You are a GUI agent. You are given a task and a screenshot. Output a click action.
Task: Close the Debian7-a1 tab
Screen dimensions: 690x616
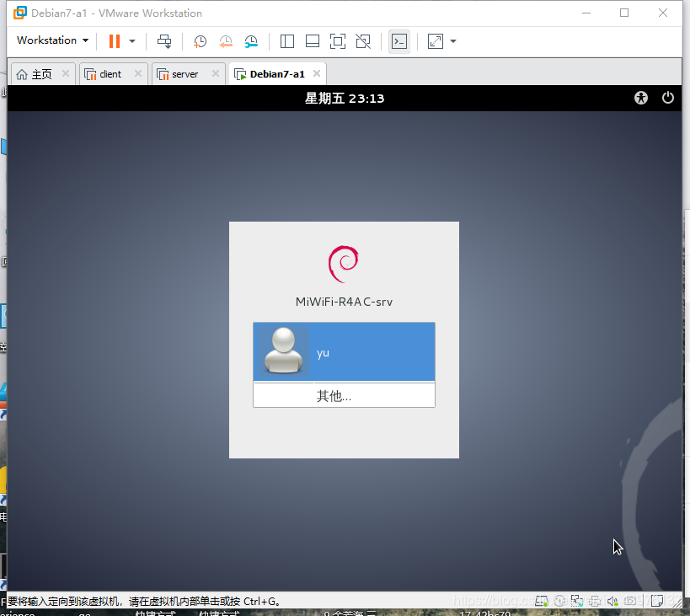click(317, 73)
